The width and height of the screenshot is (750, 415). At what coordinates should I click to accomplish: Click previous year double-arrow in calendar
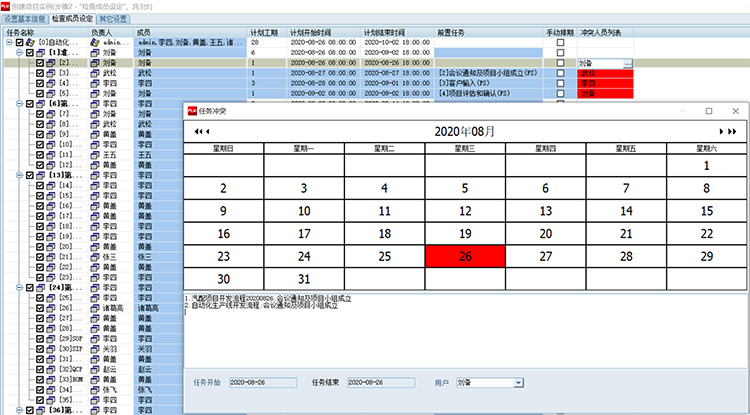pyautogui.click(x=197, y=131)
